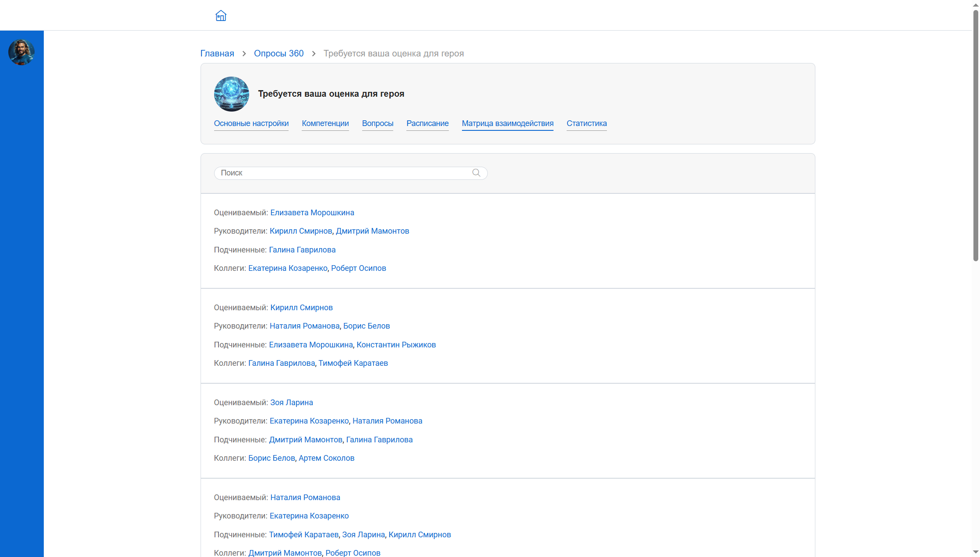The width and height of the screenshot is (980, 557).
Task: Open the Основные настройки tab
Action: [x=251, y=123]
